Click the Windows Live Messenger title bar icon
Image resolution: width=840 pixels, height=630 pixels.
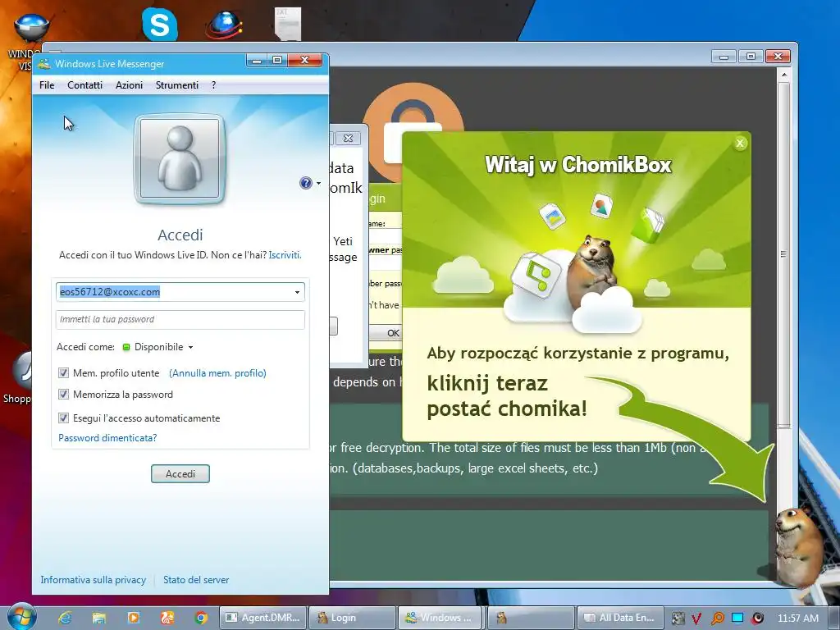point(44,64)
